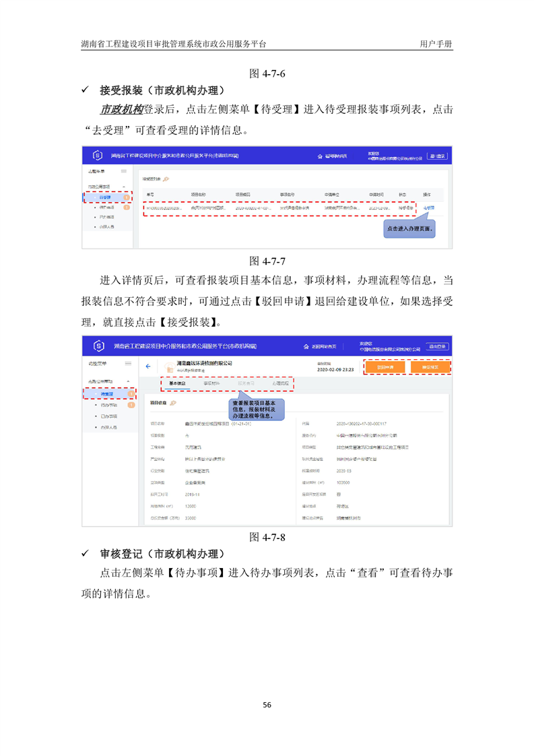Click platform logo in Figure 4-7-8 header
The height and width of the screenshot is (756, 534).
pos(99,346)
